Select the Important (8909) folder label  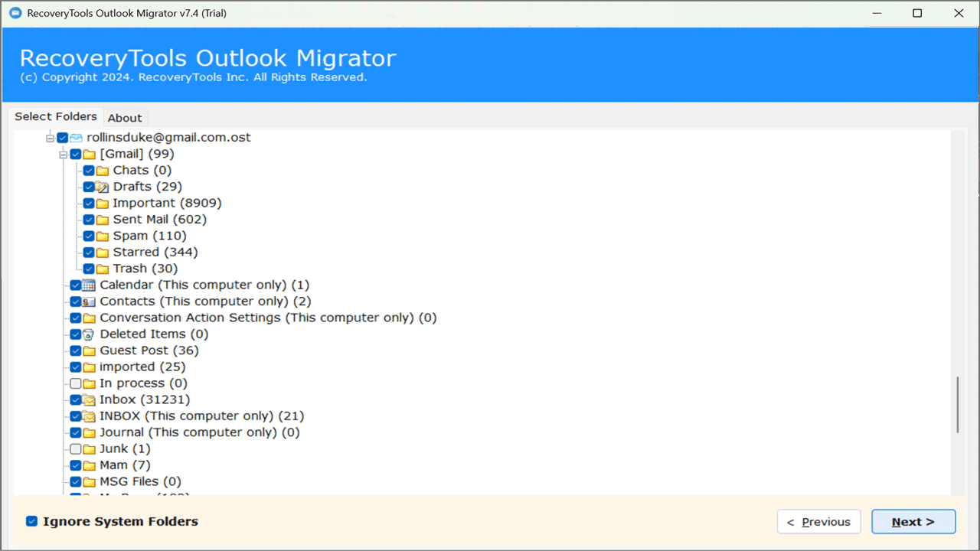click(x=167, y=203)
